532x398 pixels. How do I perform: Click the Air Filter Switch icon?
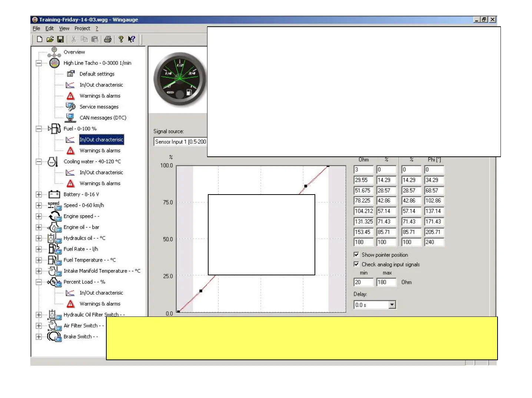[x=54, y=326]
